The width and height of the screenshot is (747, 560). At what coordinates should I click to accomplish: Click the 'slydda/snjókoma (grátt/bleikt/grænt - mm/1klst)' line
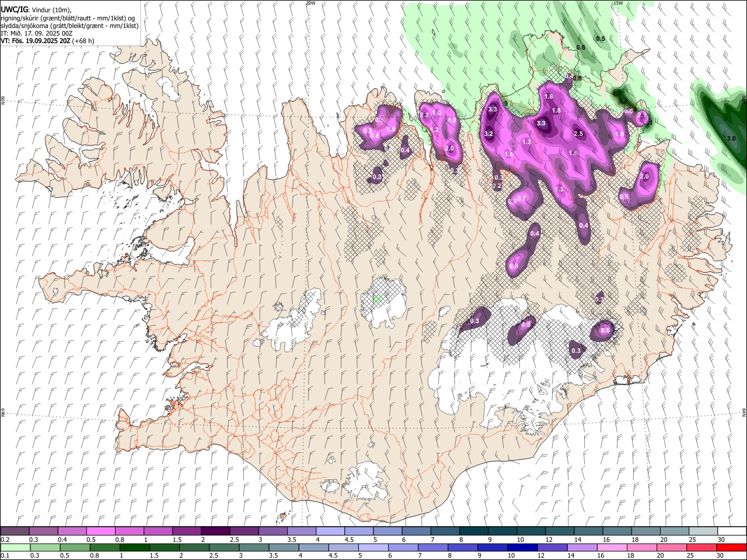pos(69,26)
